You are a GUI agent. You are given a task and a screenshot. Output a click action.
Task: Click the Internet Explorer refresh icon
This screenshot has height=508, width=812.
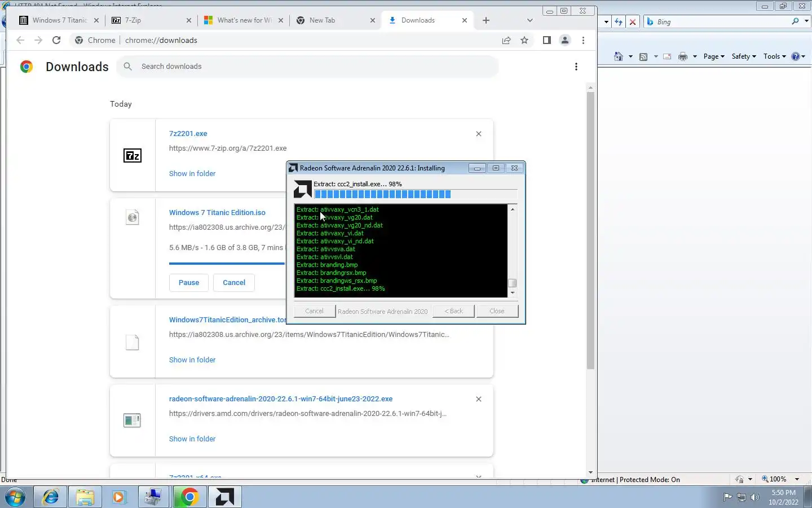pos(619,22)
